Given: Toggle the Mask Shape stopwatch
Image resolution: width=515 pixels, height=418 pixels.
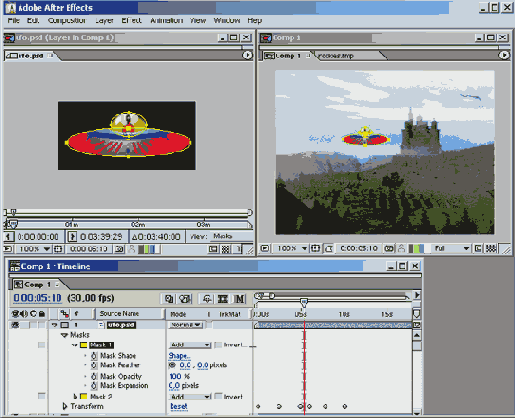Looking at the screenshot, I should tap(94, 356).
